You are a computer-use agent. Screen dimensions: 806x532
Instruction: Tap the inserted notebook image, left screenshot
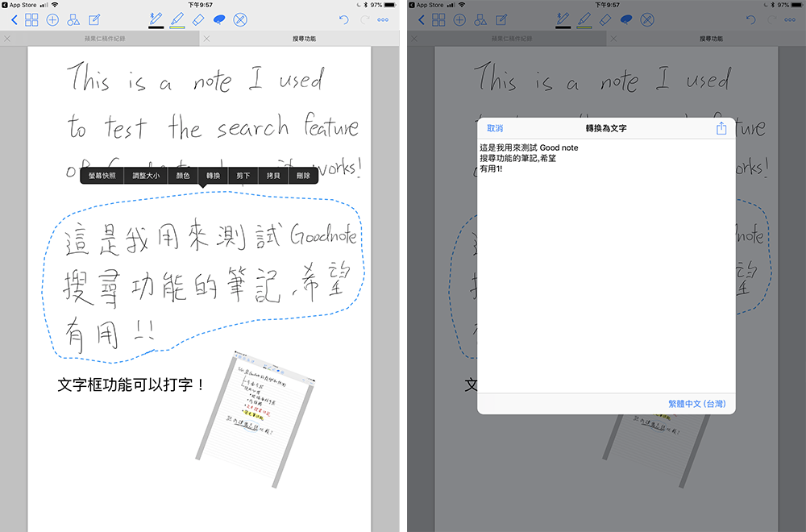pos(256,420)
